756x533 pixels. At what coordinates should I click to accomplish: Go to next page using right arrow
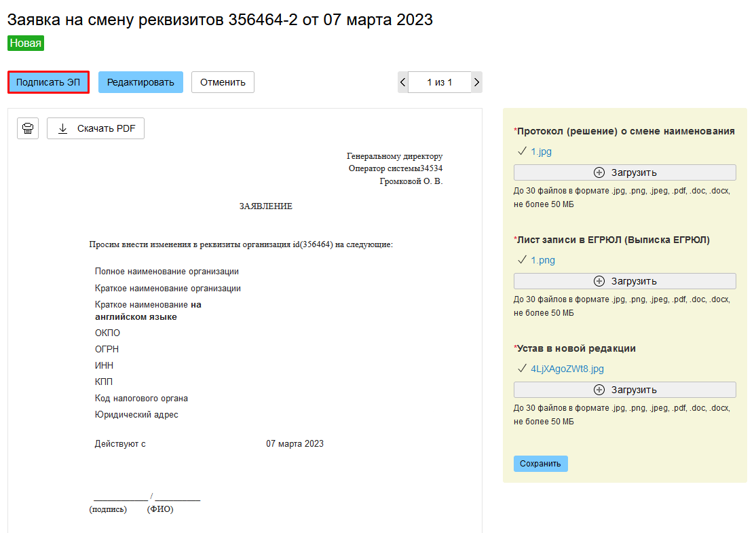tap(476, 82)
